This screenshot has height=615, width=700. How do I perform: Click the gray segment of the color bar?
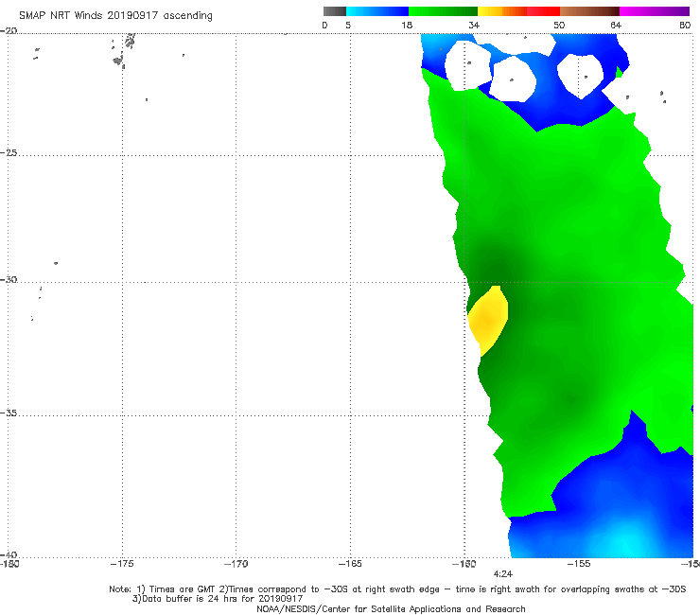coord(335,11)
